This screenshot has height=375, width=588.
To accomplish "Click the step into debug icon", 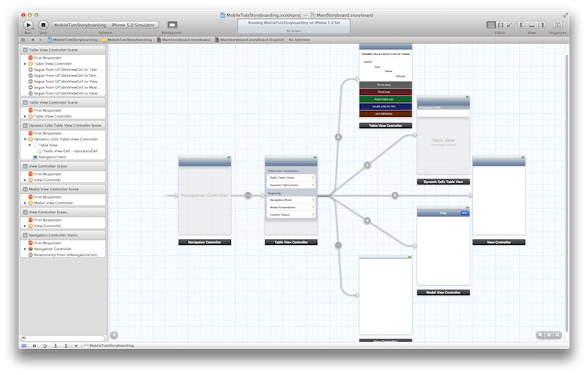I will pos(56,346).
